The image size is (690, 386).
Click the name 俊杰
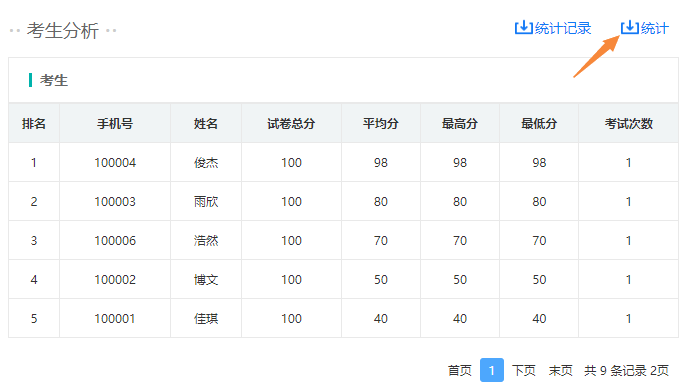(206, 163)
